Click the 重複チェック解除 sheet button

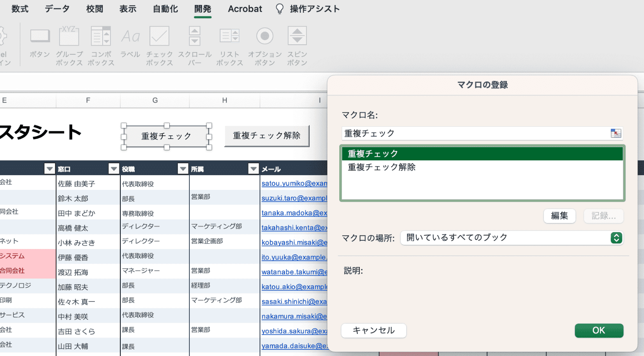(x=267, y=136)
